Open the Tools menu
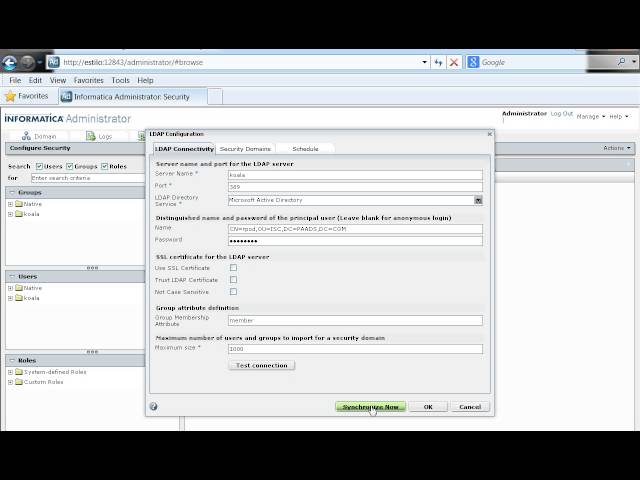 120,80
